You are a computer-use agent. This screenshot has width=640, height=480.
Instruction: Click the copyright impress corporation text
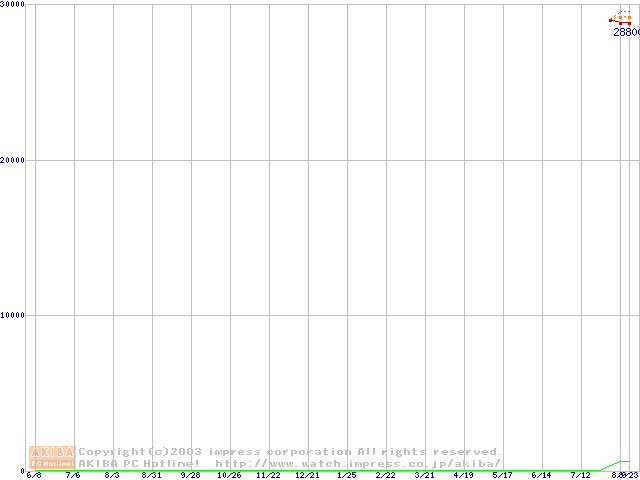tap(289, 452)
